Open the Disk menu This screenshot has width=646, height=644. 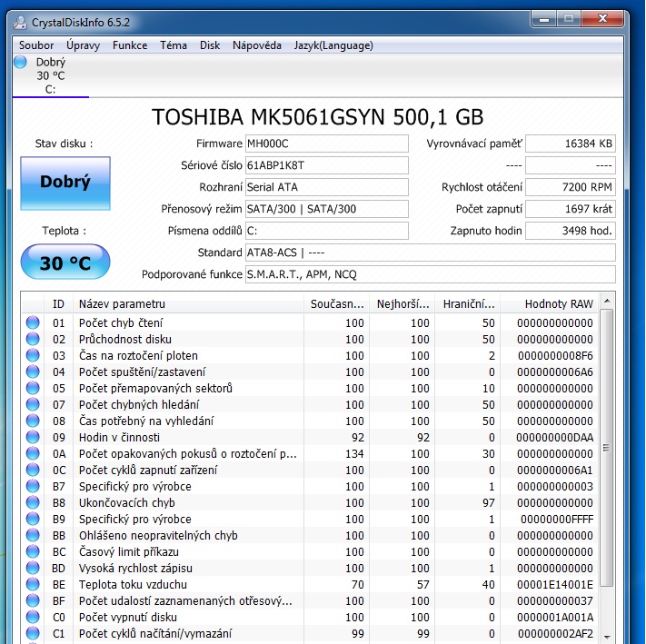[210, 45]
